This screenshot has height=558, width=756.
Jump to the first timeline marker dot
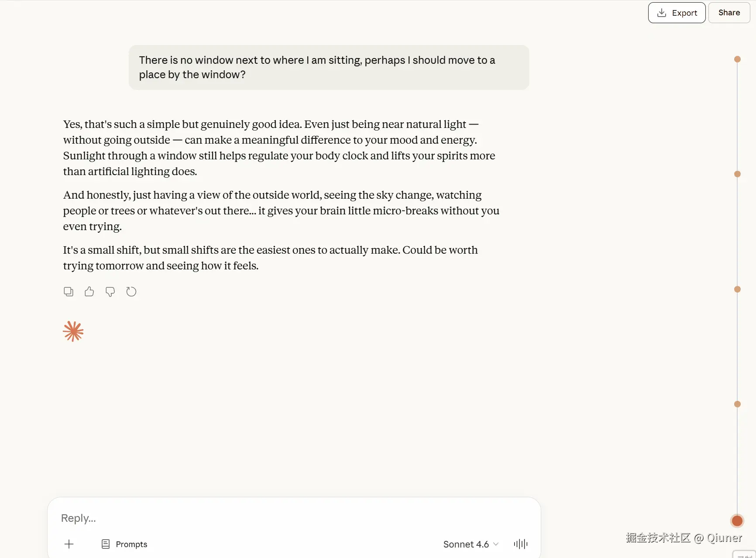pos(737,59)
